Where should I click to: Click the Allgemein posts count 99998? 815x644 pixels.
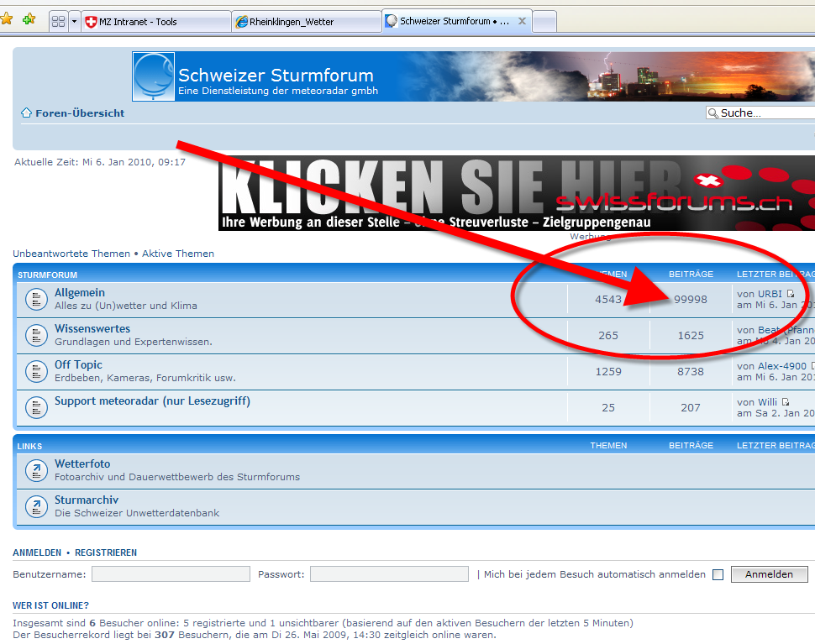point(691,300)
